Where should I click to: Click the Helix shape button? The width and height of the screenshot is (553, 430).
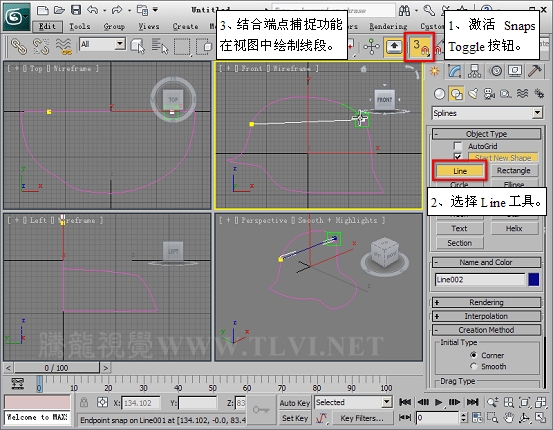514,229
